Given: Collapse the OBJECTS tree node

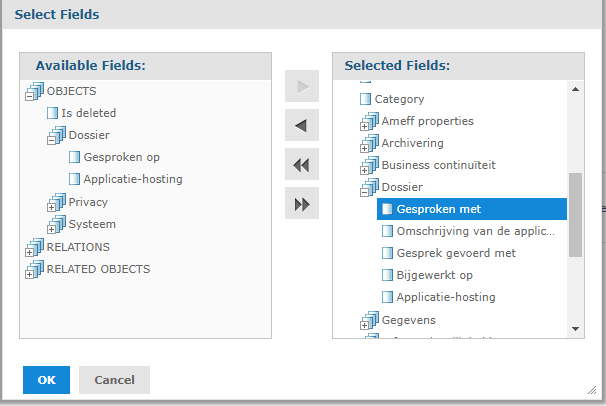Looking at the screenshot, I should point(29,97).
